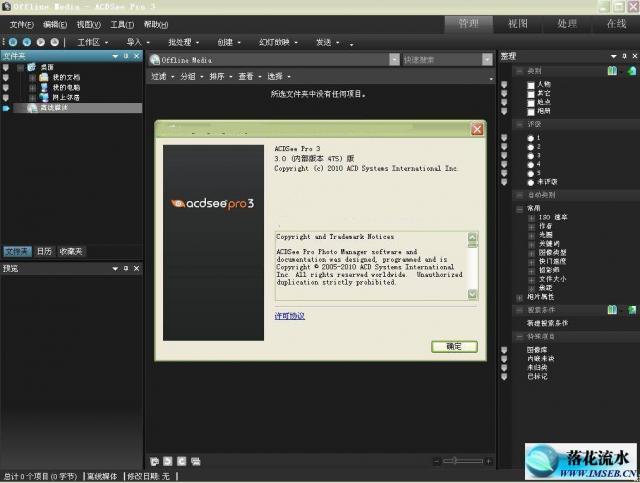
Task: Switch to the 日历 tab
Action: (x=44, y=251)
